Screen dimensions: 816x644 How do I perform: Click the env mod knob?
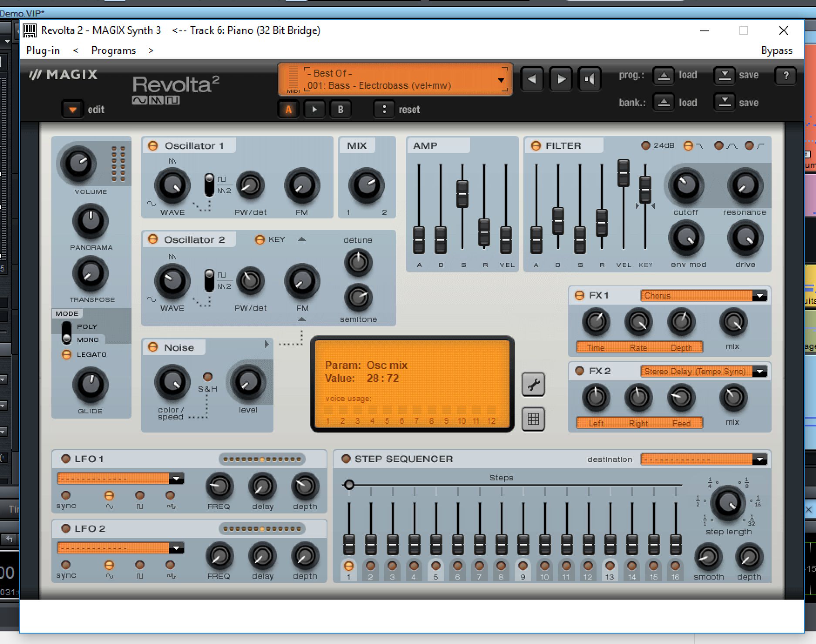(686, 238)
